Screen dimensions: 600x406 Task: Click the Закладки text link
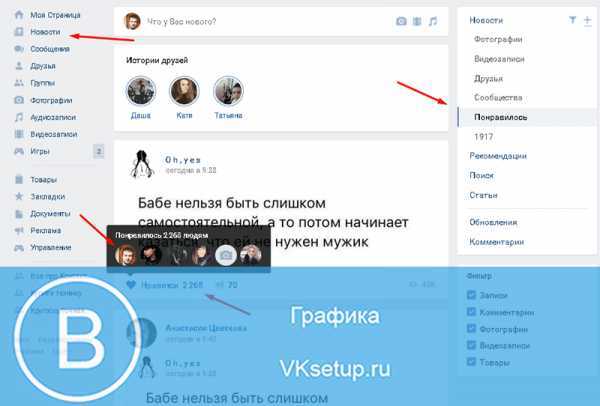(x=47, y=196)
